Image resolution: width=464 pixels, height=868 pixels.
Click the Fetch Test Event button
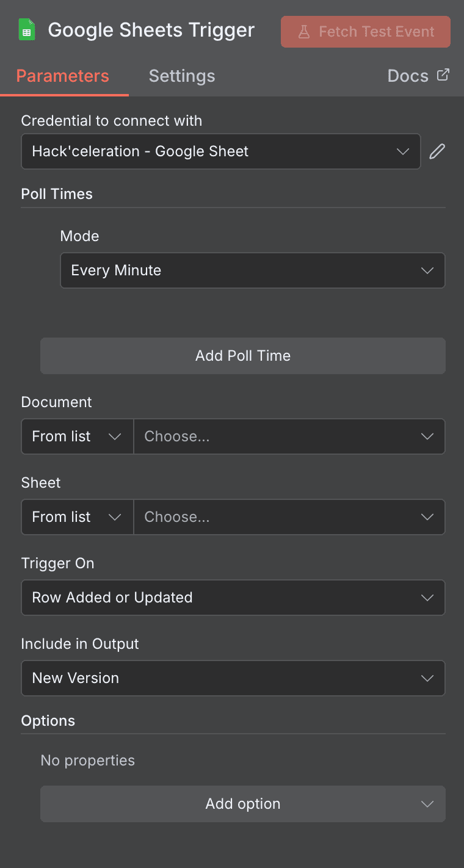(365, 32)
